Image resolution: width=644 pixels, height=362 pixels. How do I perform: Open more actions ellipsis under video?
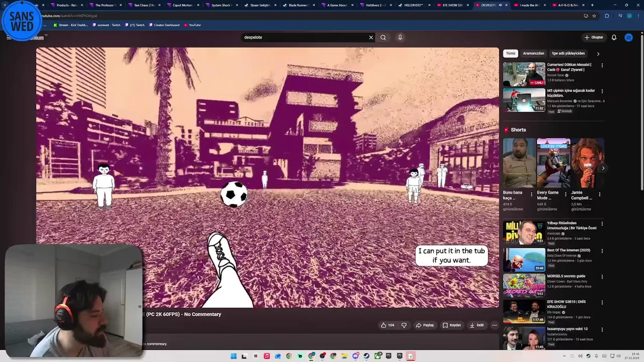(494, 325)
